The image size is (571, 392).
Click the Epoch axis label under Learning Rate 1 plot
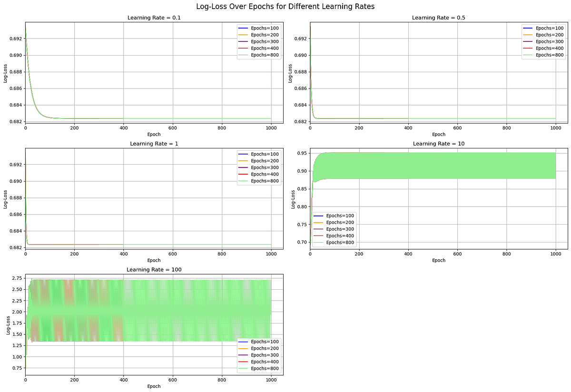pyautogui.click(x=154, y=260)
